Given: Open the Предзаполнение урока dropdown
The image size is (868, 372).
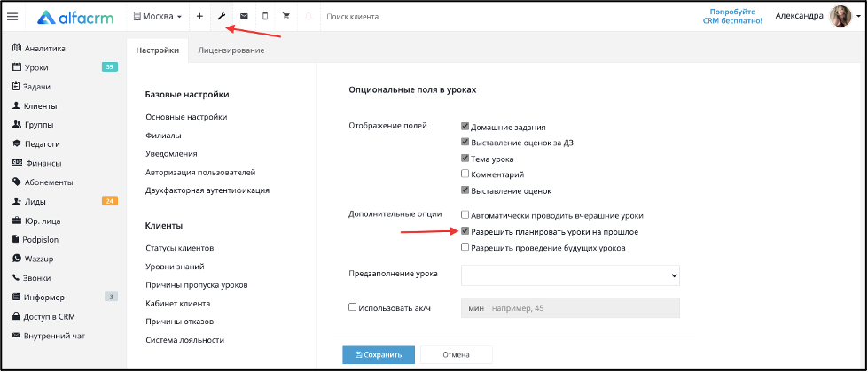Looking at the screenshot, I should pyautogui.click(x=570, y=275).
